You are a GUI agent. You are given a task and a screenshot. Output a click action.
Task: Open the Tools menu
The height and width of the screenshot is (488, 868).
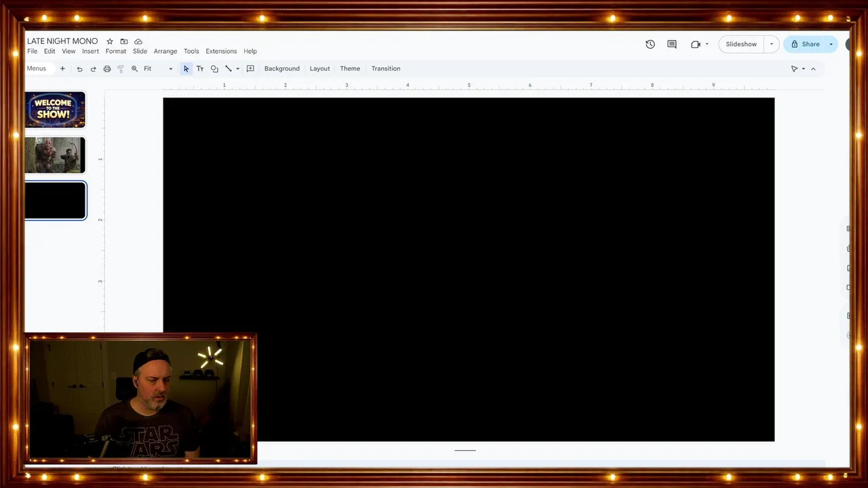tap(191, 52)
